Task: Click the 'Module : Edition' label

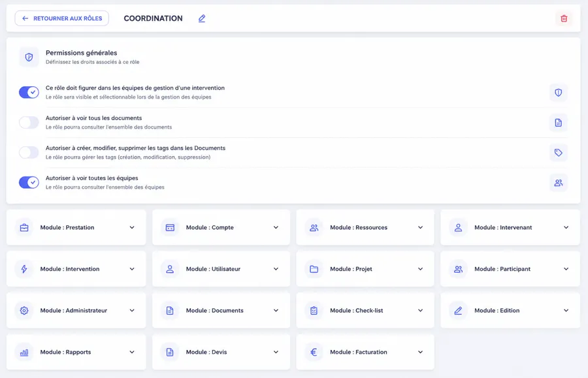Action: [x=497, y=311]
